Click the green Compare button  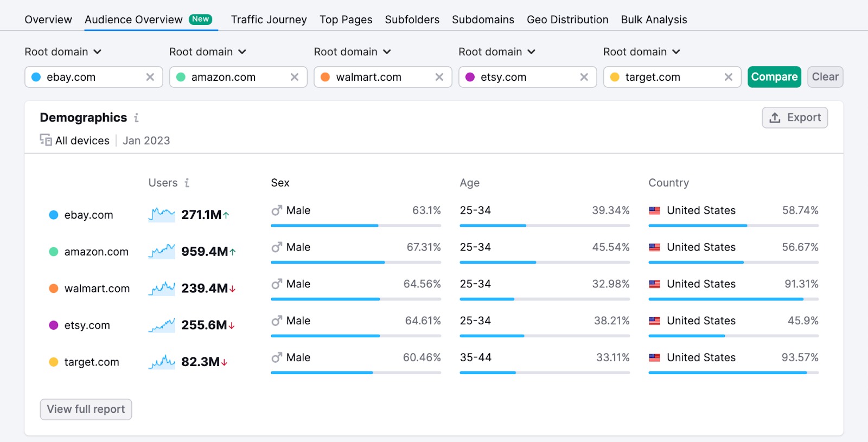[x=774, y=77]
